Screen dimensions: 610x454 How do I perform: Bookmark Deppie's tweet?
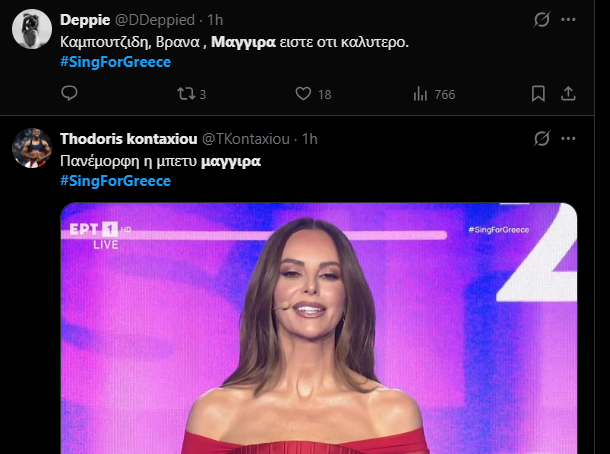(538, 94)
